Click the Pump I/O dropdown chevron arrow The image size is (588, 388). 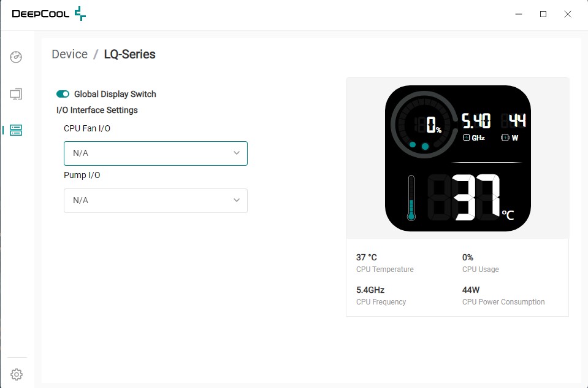(x=237, y=201)
